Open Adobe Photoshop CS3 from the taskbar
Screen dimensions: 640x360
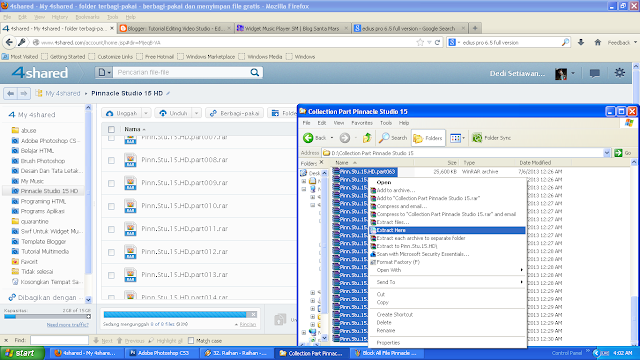point(163,353)
